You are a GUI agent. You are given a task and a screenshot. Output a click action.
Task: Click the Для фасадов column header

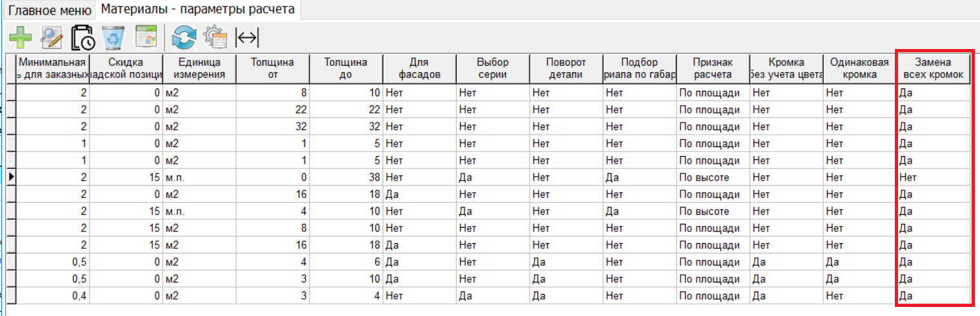[419, 68]
